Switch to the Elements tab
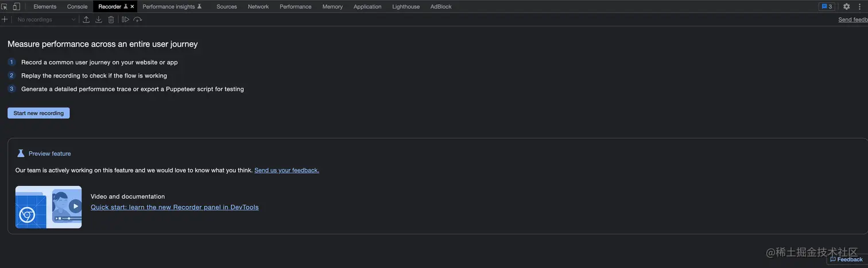This screenshot has height=268, width=868. click(x=45, y=7)
